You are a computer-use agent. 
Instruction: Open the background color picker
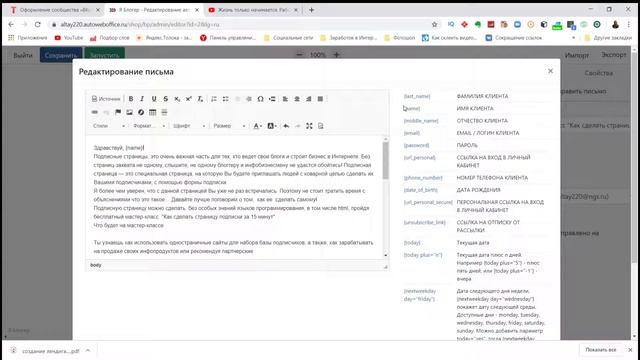click(272, 126)
